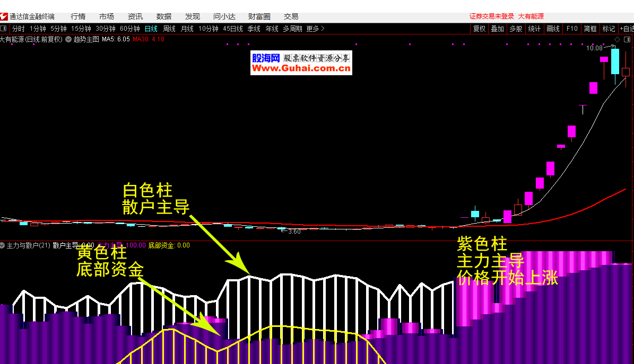Toggle the 简框 simple frame mode
This screenshot has width=634, height=364.
(590, 29)
